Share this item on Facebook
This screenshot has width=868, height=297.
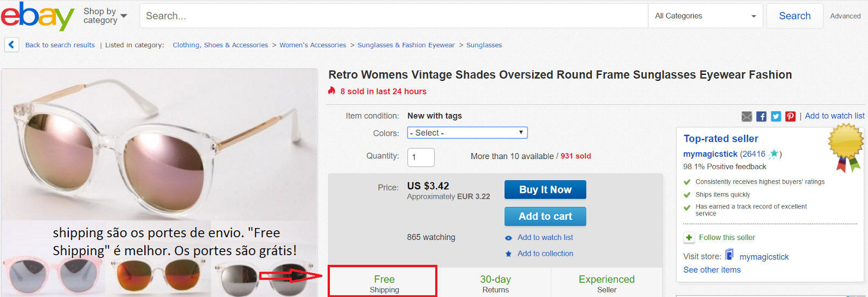click(x=761, y=116)
